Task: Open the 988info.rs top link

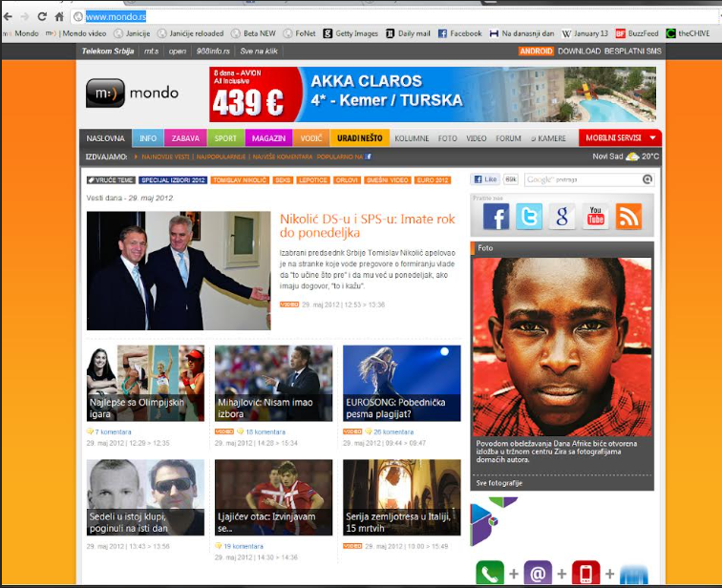Action: [213, 52]
